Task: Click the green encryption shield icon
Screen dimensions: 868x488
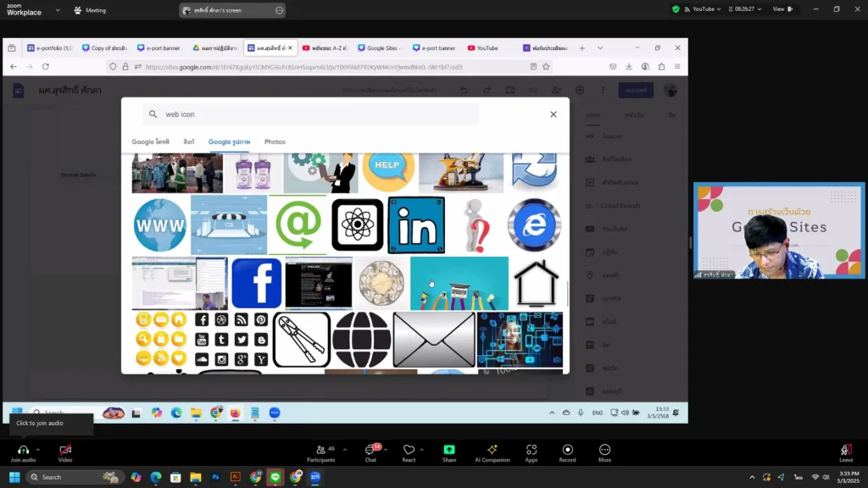Action: (676, 9)
